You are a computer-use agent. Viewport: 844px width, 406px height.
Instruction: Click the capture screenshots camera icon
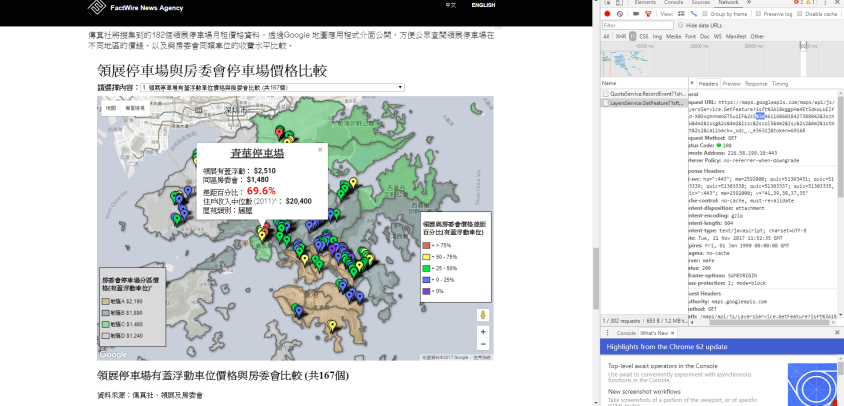(x=634, y=14)
